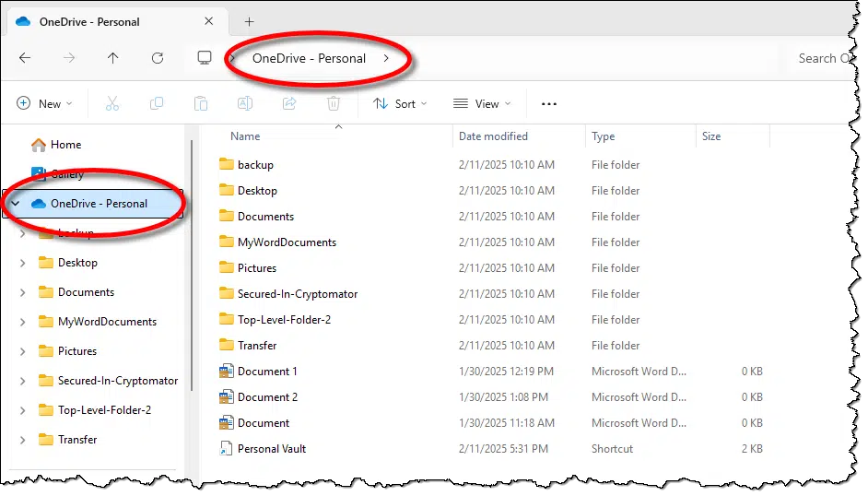Go up one folder level
The image size is (868, 496).
[112, 58]
